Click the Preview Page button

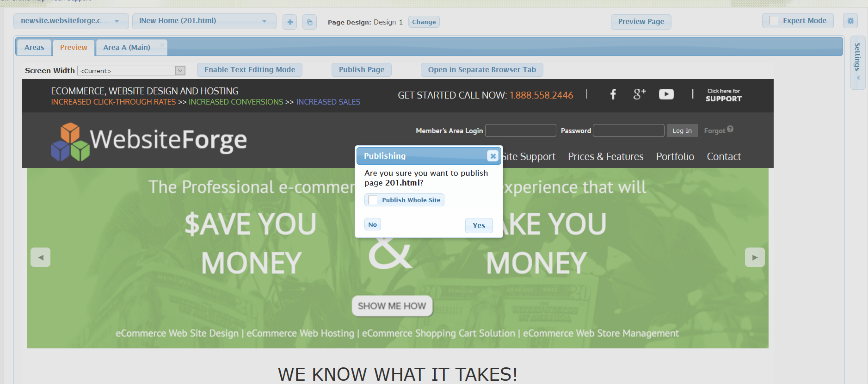coord(641,22)
